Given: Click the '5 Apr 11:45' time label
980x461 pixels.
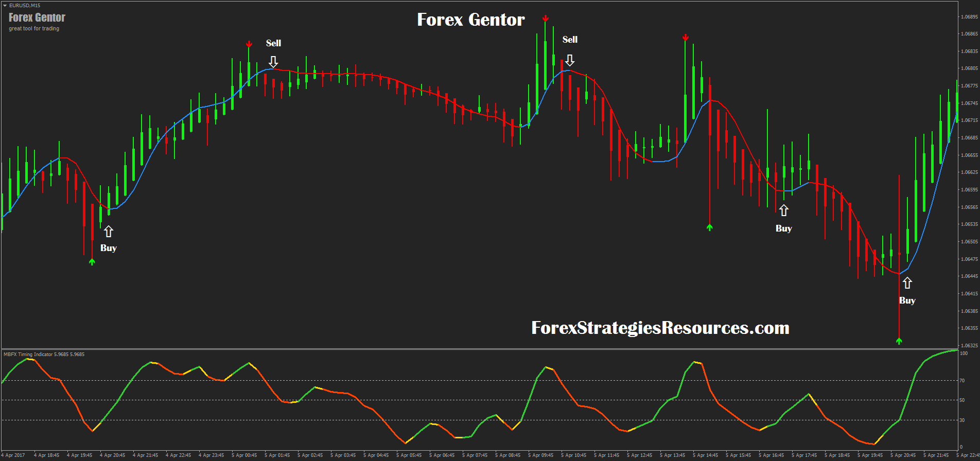Looking at the screenshot, I should click(607, 455).
